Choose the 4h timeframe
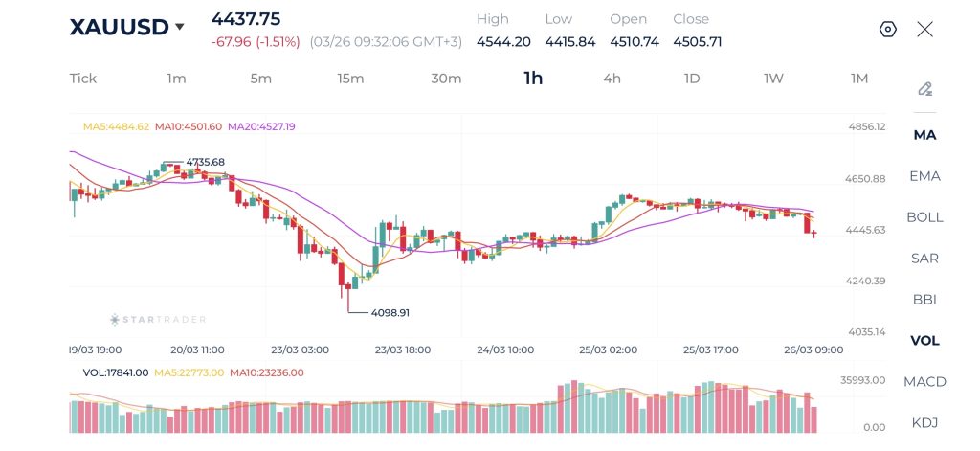This screenshot has height=451, width=980. click(x=612, y=79)
